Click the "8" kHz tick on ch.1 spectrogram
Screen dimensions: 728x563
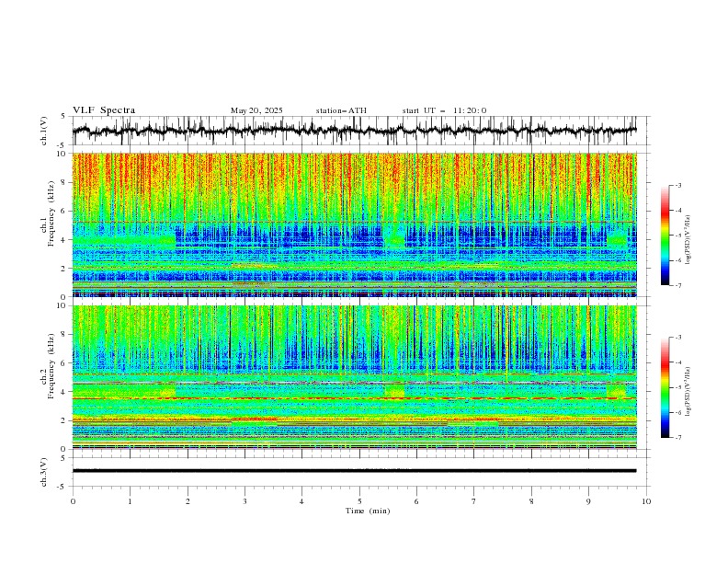64,182
